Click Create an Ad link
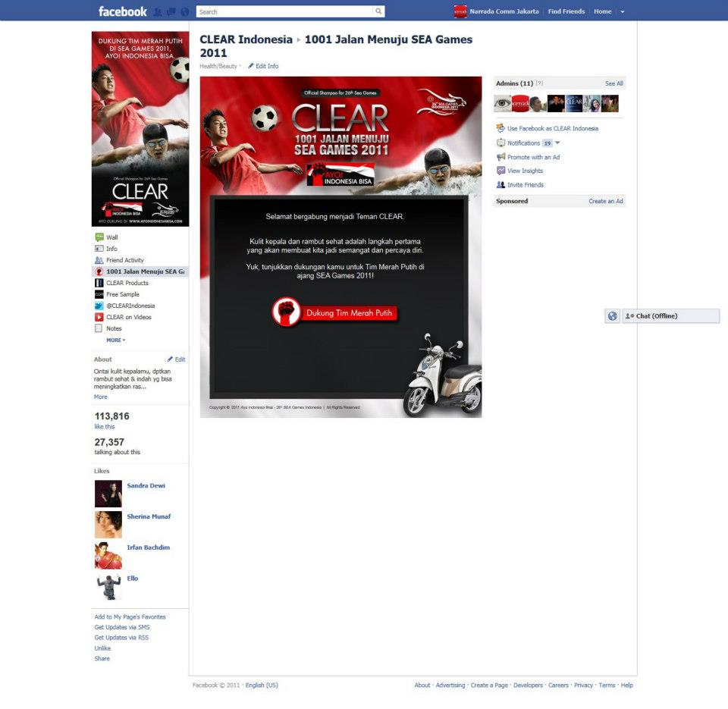The width and height of the screenshot is (728, 709). [x=606, y=201]
